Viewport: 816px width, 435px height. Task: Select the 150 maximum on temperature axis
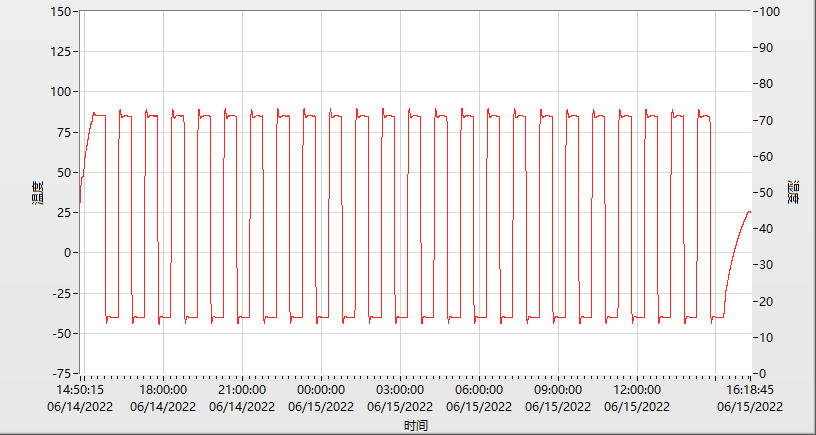tap(59, 11)
